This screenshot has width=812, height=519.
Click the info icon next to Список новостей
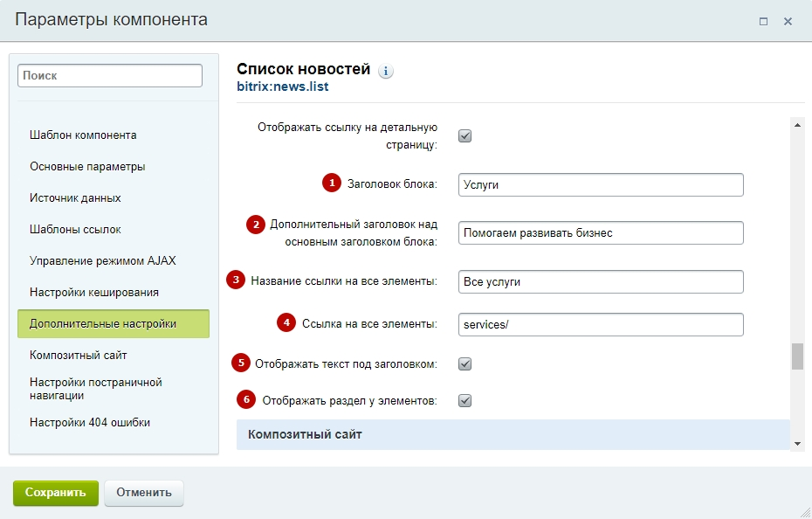[386, 72]
